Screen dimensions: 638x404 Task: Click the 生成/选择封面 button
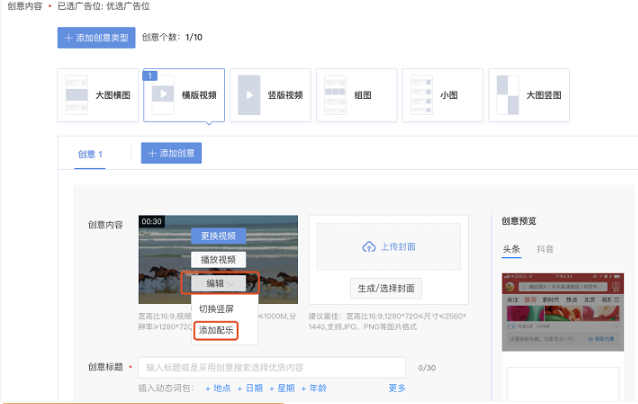point(386,288)
